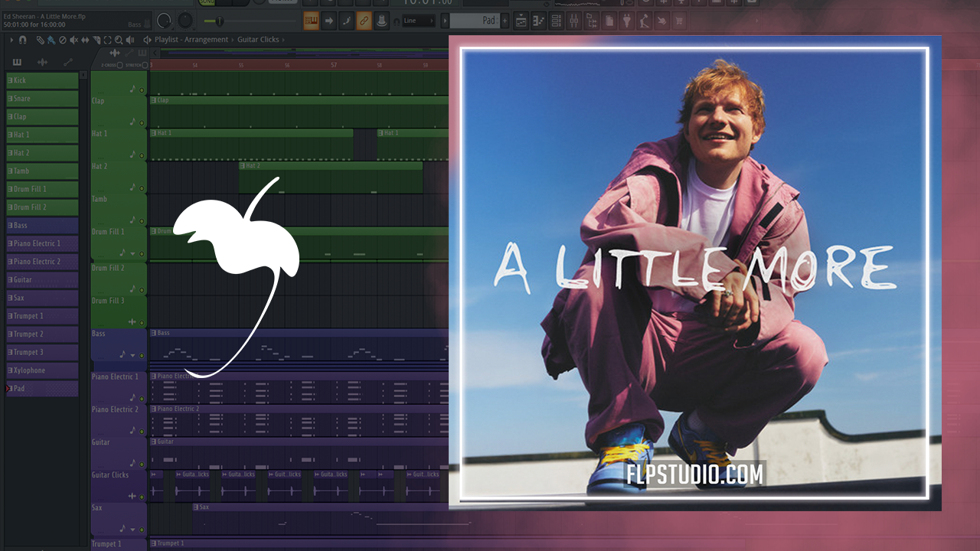
Task: Click the Guitar Clicks breadcrumb
Action: click(258, 39)
